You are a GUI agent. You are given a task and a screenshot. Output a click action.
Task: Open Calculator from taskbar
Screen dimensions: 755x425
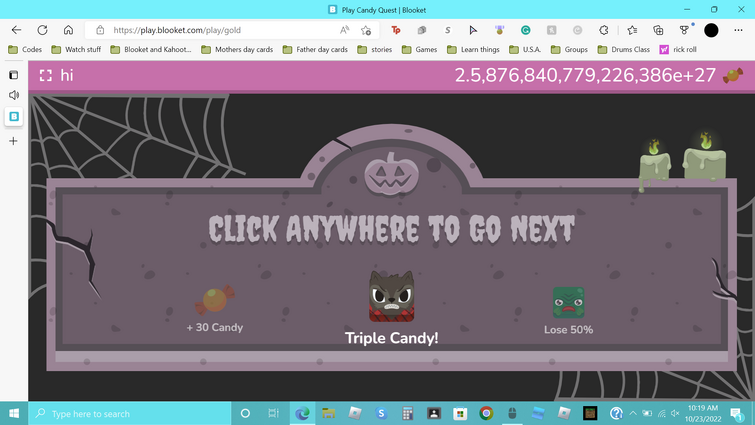pos(407,413)
